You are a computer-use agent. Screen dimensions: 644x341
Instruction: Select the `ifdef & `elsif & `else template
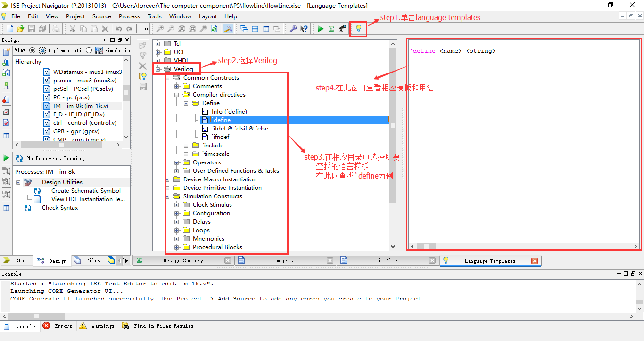tap(239, 129)
